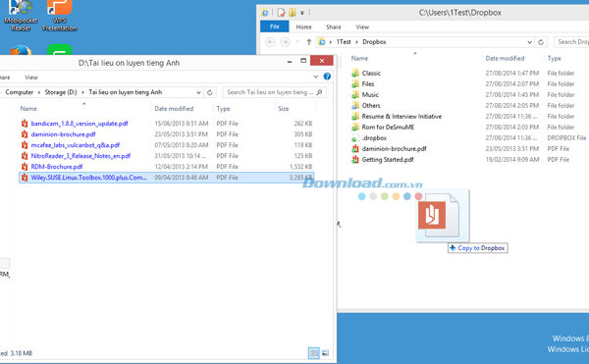Expand path arrow after Computer breadcrumb

click(39, 92)
